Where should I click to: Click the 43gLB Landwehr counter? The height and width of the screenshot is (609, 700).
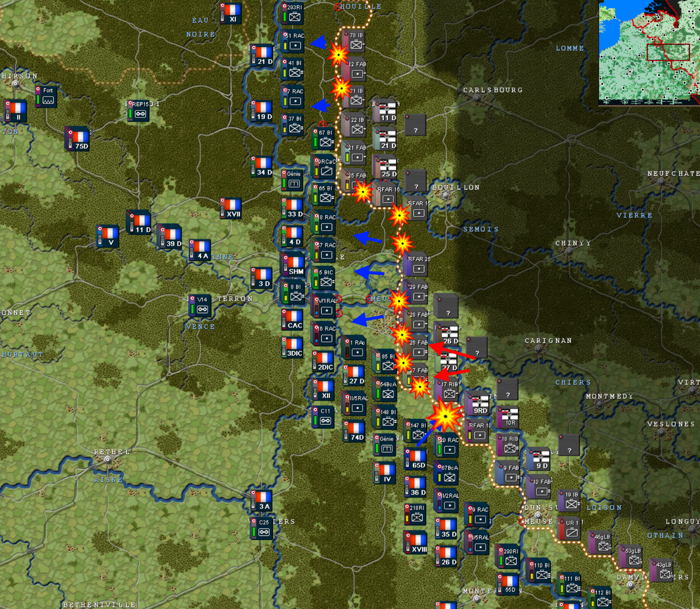coord(663,571)
